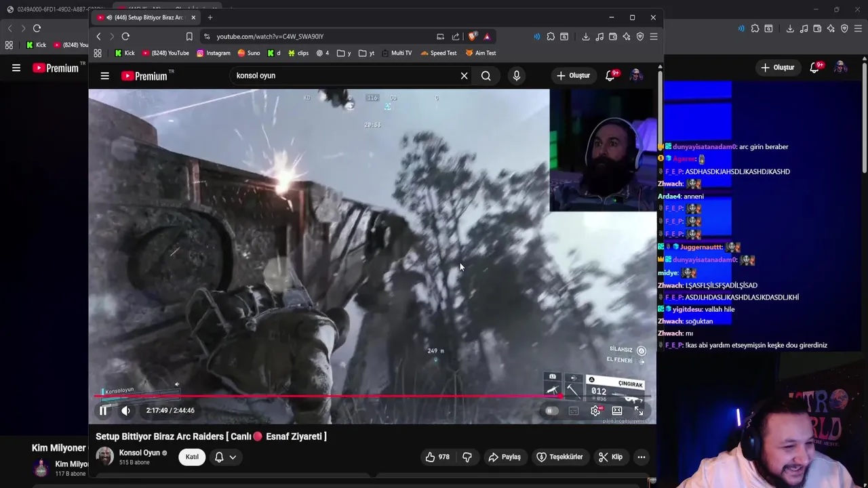Open the Multi TV bookmark
Screen dimensions: 868x488
[397, 53]
